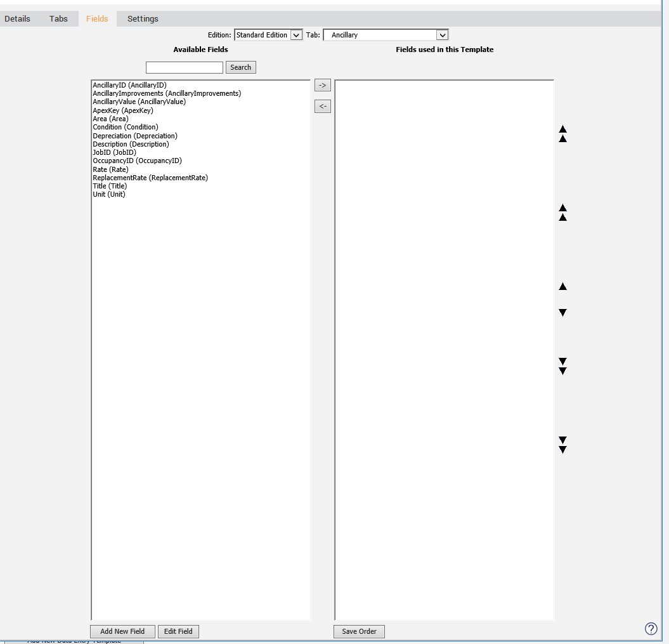669x644 pixels.
Task: Open the Edition dropdown
Action: [268, 35]
